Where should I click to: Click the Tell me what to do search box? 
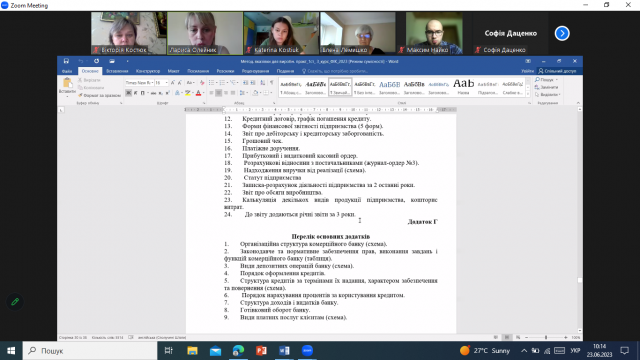pos(335,71)
